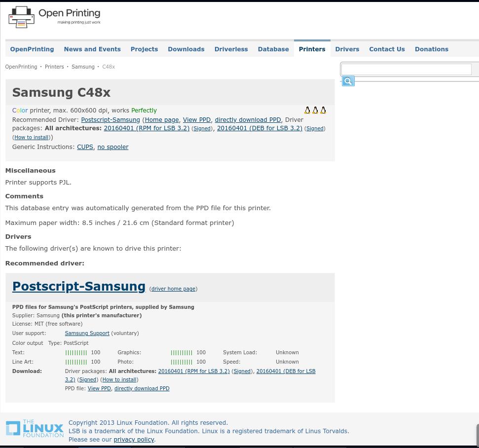Select the Printers tab
The image size is (479, 448).
(x=312, y=49)
